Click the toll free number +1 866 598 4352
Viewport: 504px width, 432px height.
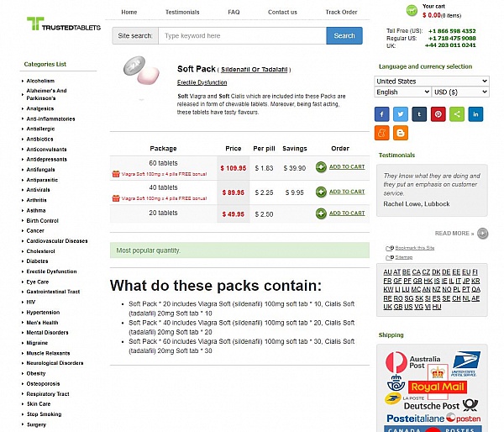pos(452,31)
